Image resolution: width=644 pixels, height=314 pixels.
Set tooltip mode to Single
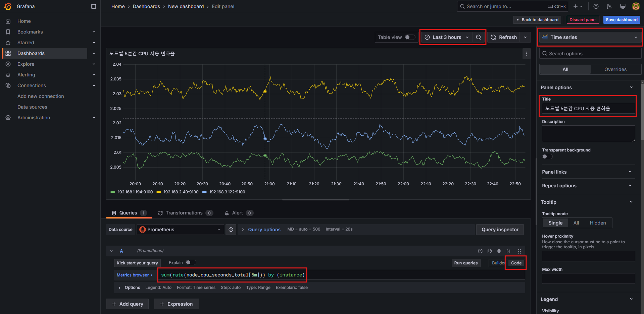[x=555, y=223]
